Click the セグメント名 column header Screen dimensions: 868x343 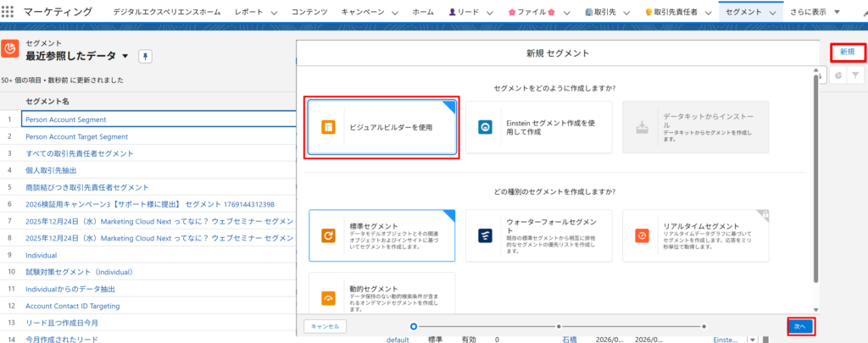click(46, 102)
